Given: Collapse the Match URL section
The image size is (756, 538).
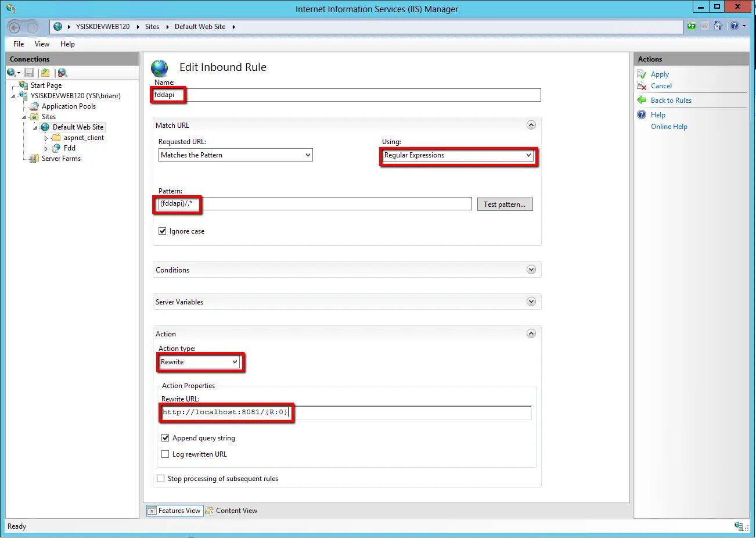Looking at the screenshot, I should point(531,125).
